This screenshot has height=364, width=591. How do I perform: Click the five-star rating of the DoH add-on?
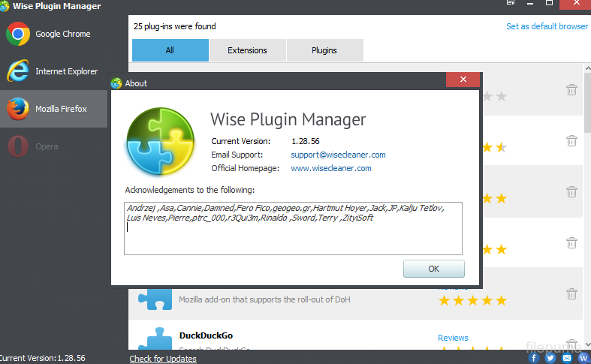[x=472, y=300]
